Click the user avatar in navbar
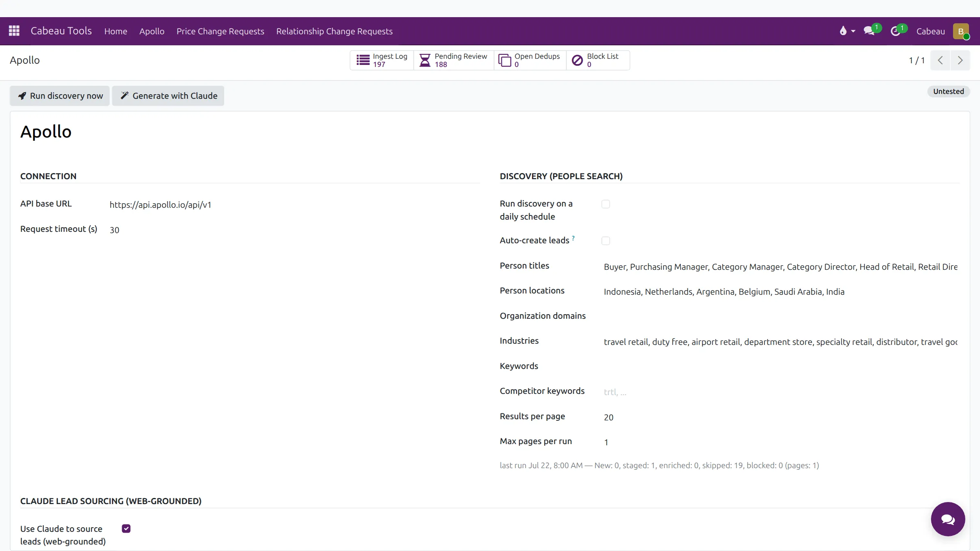Screen dimensions: 980x551 click(x=961, y=31)
